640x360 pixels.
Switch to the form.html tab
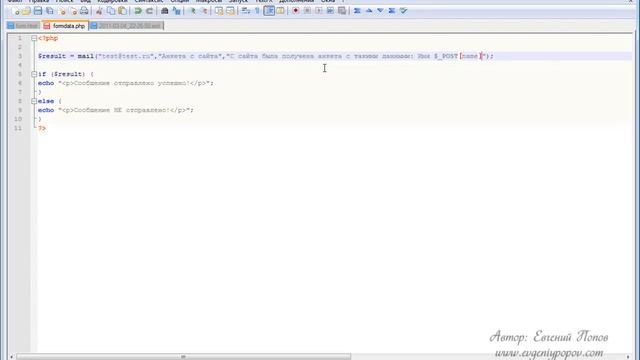click(23, 26)
